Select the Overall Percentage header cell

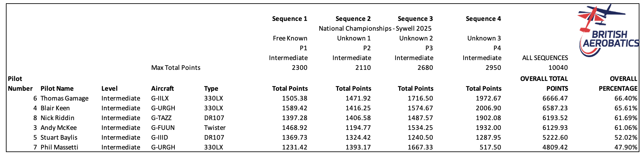click(618, 84)
